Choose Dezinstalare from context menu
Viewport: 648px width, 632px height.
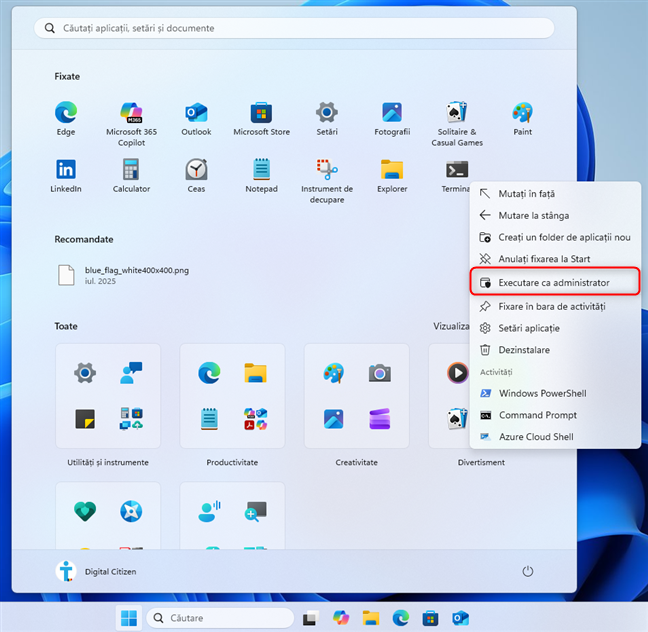[555, 350]
